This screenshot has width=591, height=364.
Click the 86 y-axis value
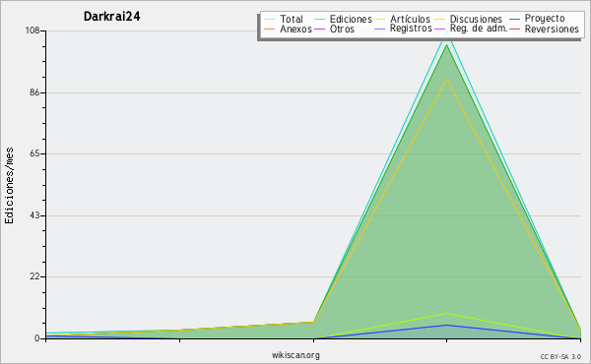coord(34,92)
